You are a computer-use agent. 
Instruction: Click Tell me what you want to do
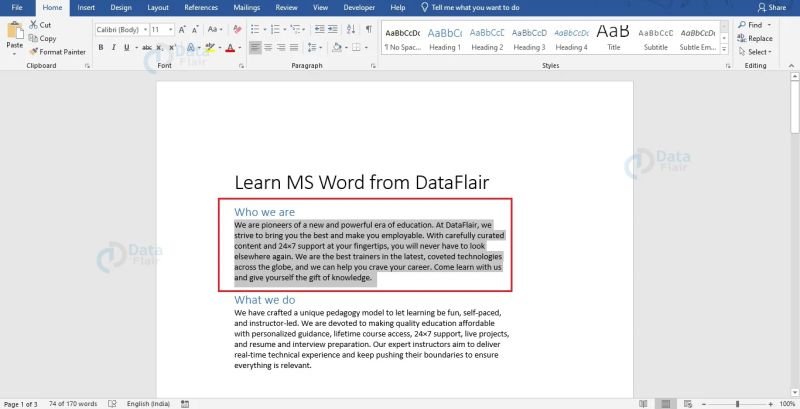pyautogui.click(x=470, y=8)
